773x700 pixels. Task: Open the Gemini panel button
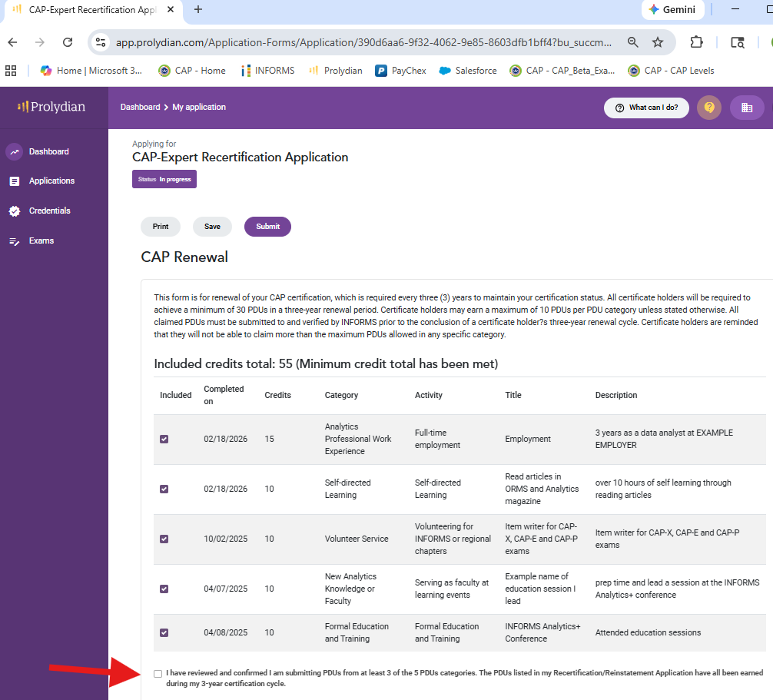point(672,10)
